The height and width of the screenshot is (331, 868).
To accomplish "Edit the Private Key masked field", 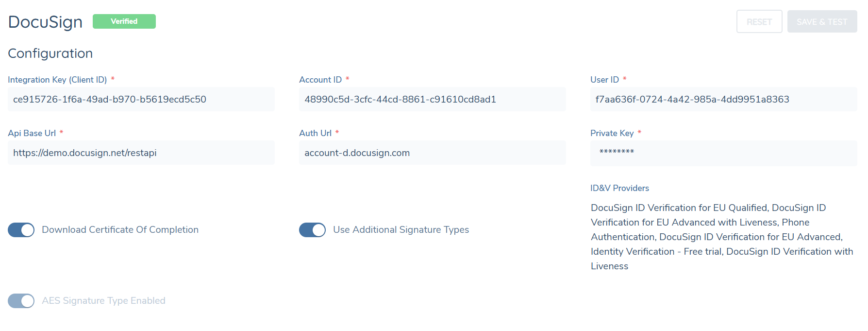I will pos(724,153).
